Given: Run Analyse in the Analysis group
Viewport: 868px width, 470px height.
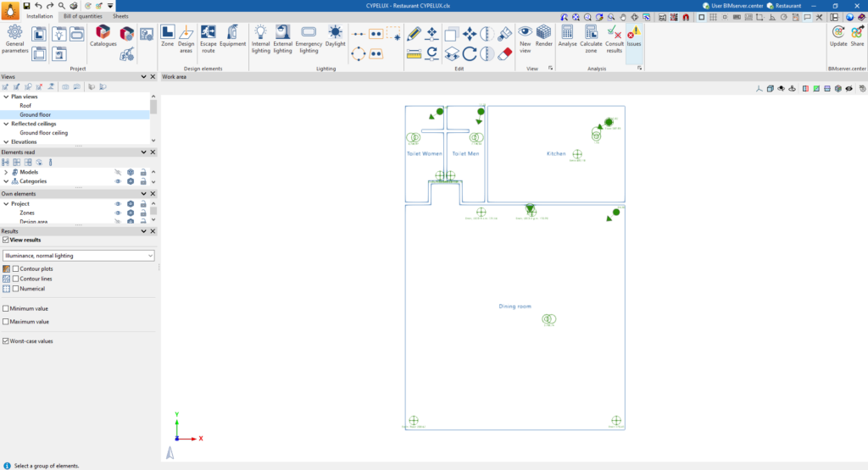Looking at the screenshot, I should click(567, 38).
